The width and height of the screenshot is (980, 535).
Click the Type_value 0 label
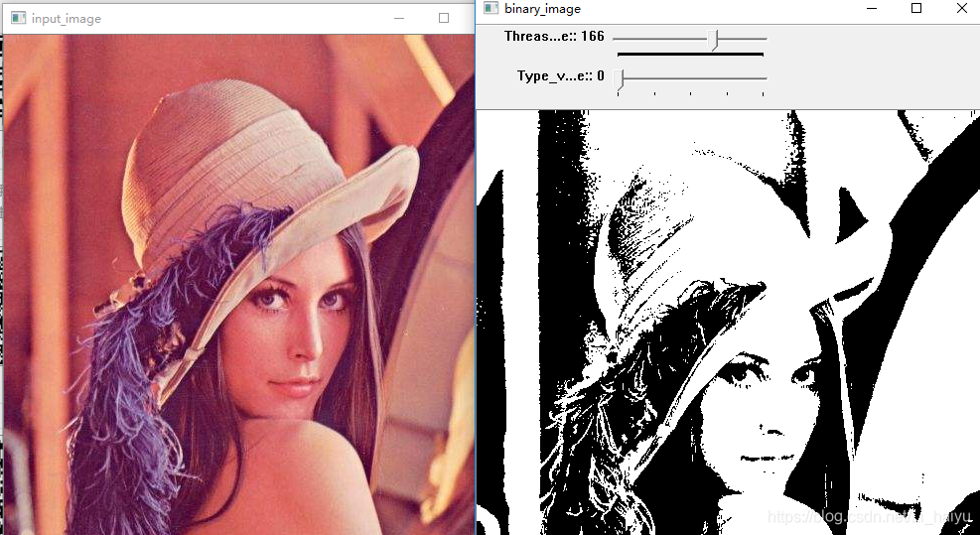click(561, 75)
